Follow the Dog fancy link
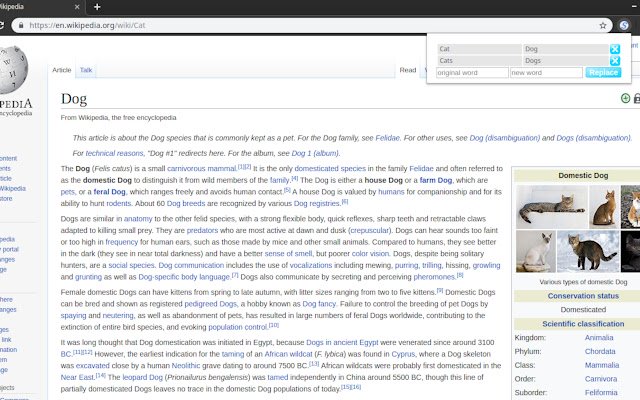Image resolution: width=640 pixels, height=400 pixels. tap(319, 304)
